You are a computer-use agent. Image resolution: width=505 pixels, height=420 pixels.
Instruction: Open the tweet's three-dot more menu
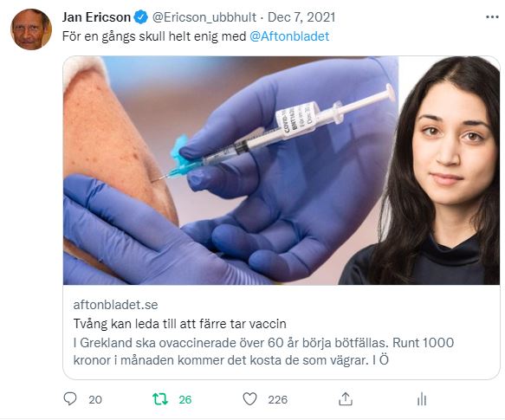492,17
